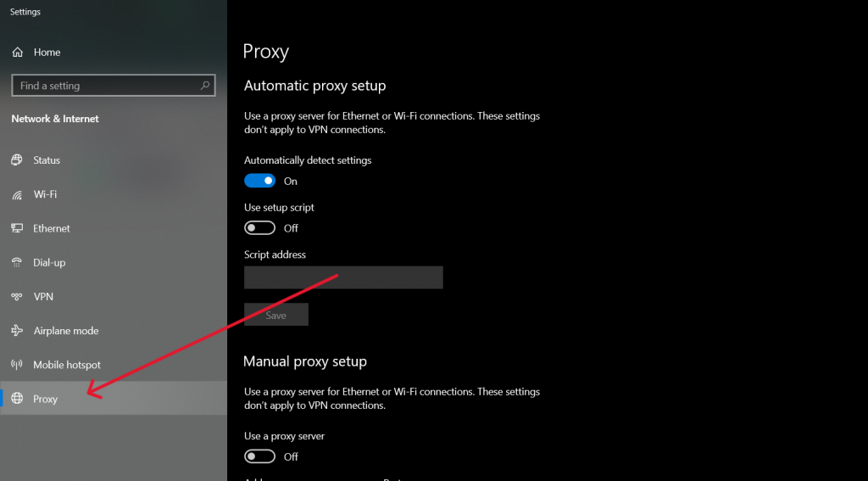Click the Automatic proxy setup heading
868x481 pixels.
coord(315,86)
